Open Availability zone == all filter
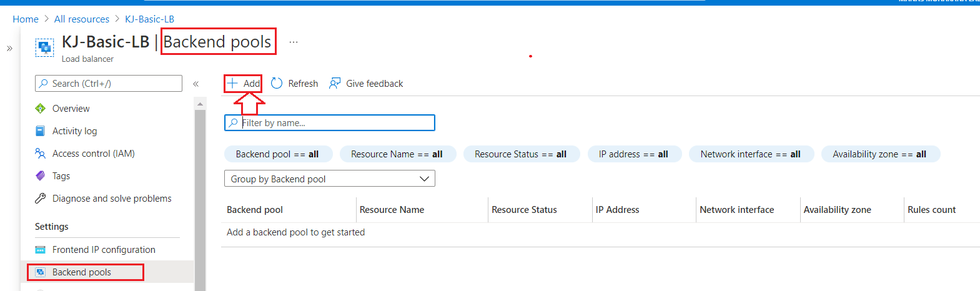This screenshot has width=980, height=291. [879, 154]
